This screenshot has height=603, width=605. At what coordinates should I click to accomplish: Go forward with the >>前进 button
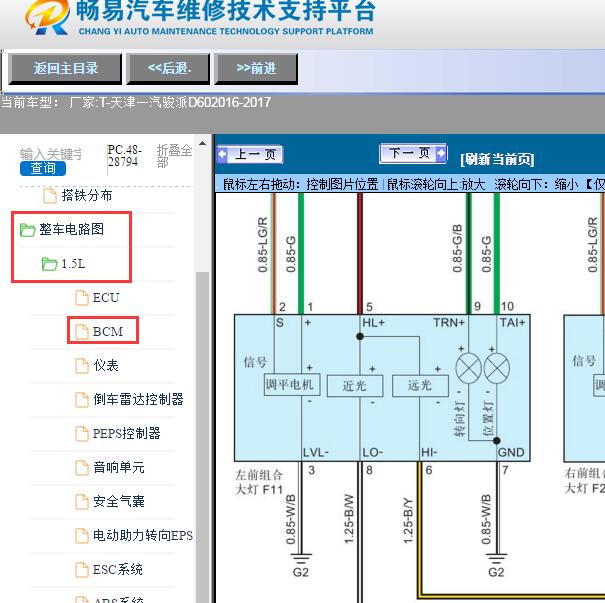[256, 69]
